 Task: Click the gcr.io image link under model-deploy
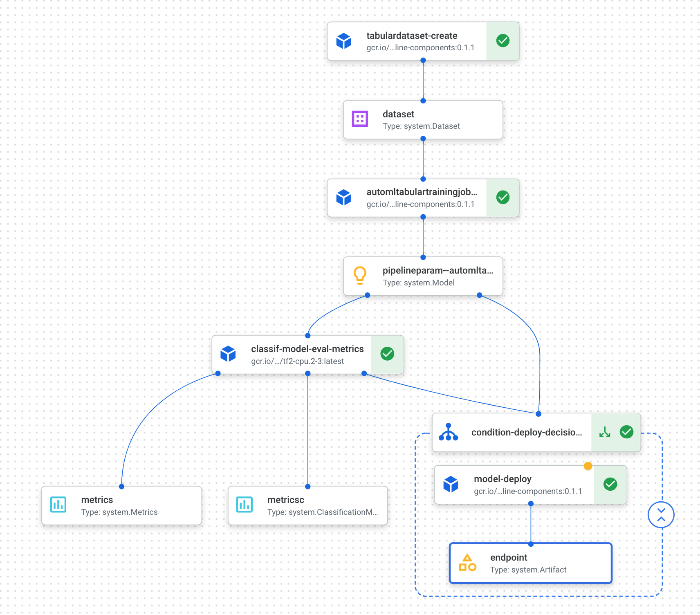click(527, 491)
